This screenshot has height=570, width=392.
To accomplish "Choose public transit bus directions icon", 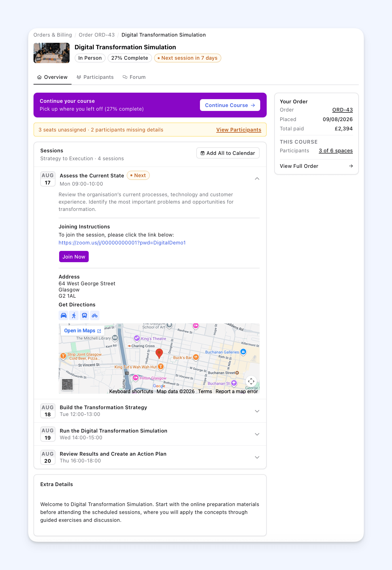I will [84, 315].
